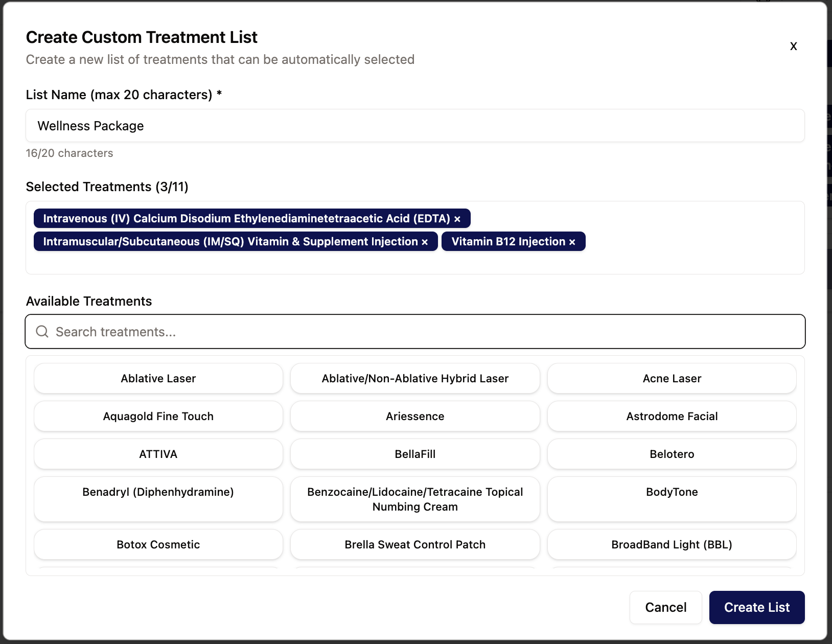832x644 pixels.
Task: Add Ablative/Non-Ablative Hybrid Laser
Action: tap(415, 378)
